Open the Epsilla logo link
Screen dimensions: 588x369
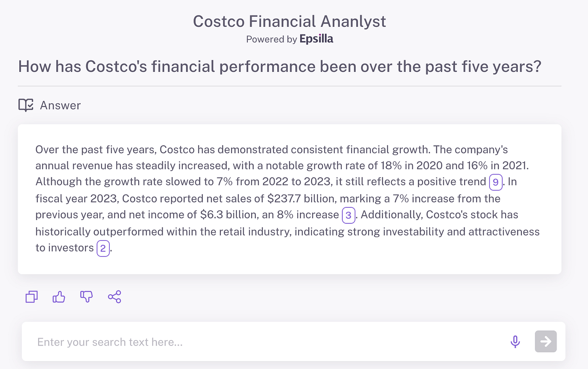(x=316, y=39)
